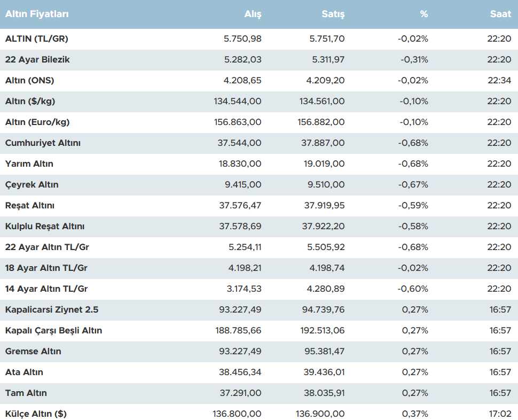The image size is (518, 420).
Task: Click Cumhuriyet Altını row name
Action: tap(43, 143)
